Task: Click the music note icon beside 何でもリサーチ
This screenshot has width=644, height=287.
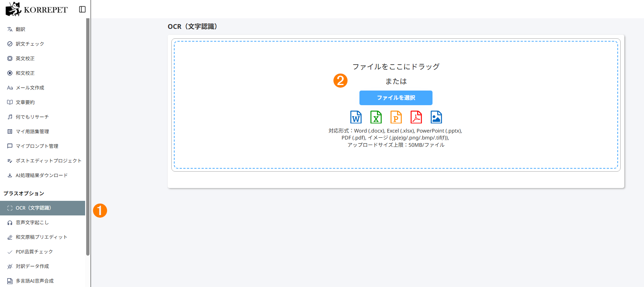Action: coord(10,117)
